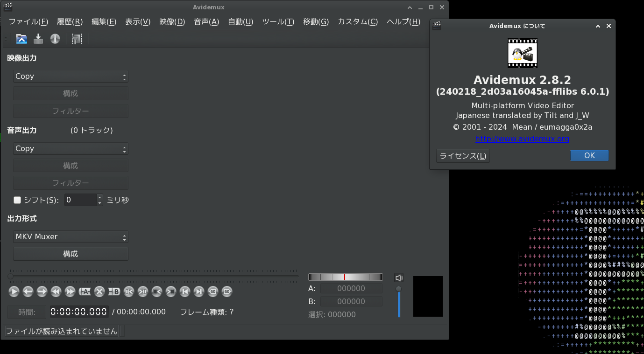The height and width of the screenshot is (354, 644).
Task: Click the Open Video folder icon
Action: point(21,39)
